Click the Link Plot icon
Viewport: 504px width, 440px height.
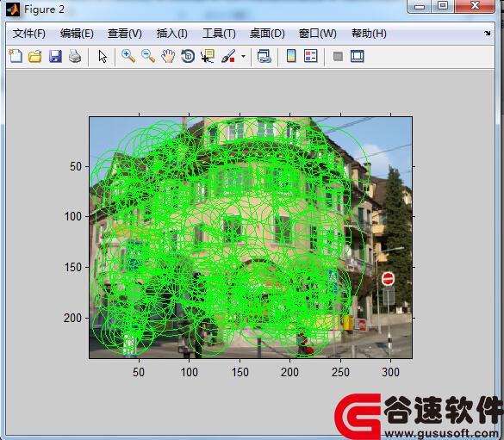(264, 56)
